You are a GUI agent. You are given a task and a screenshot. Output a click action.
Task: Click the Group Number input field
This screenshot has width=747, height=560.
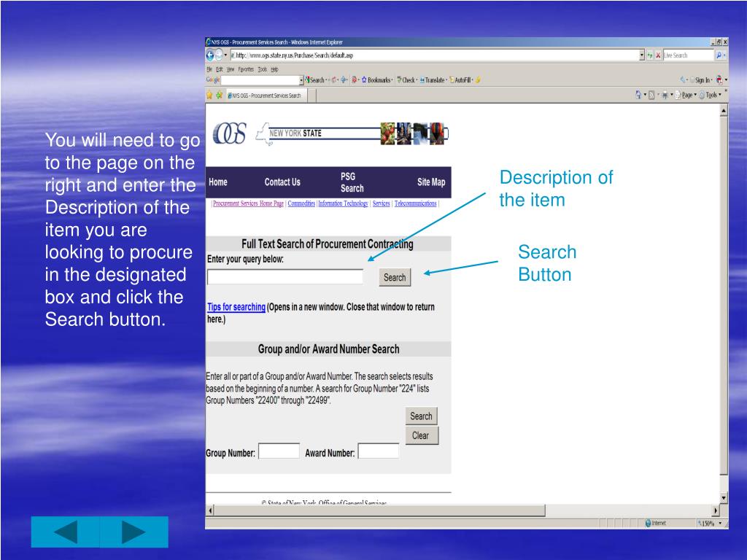pyautogui.click(x=279, y=451)
